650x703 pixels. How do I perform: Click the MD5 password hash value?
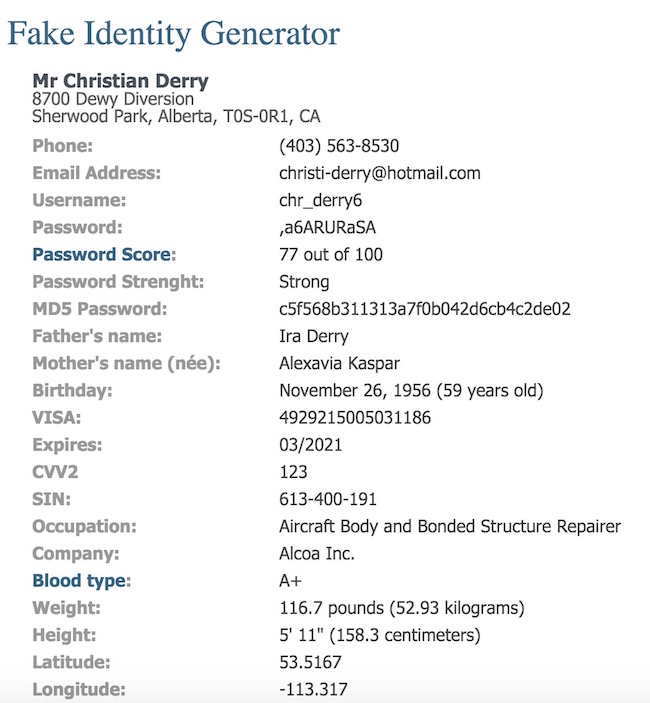(425, 309)
